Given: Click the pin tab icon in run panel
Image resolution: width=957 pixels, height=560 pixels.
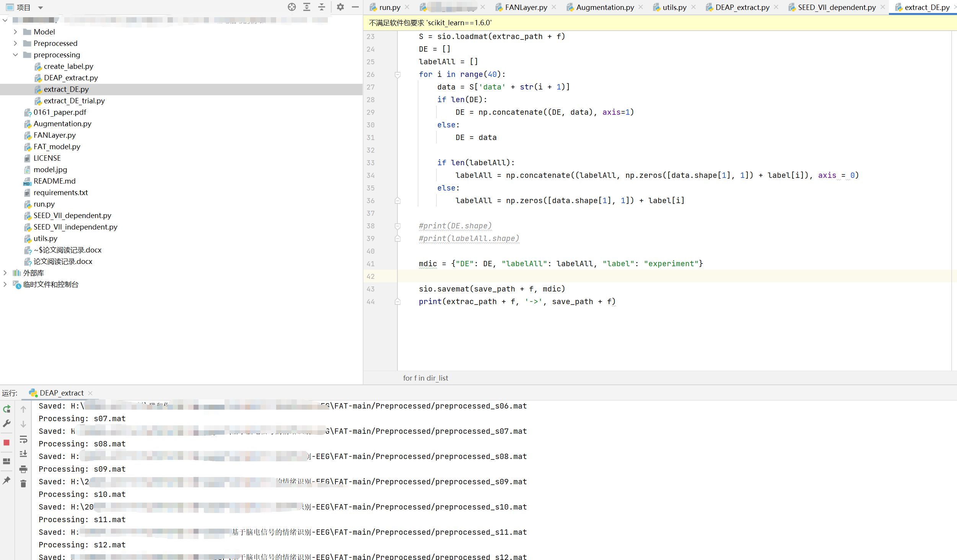Looking at the screenshot, I should click(x=7, y=480).
